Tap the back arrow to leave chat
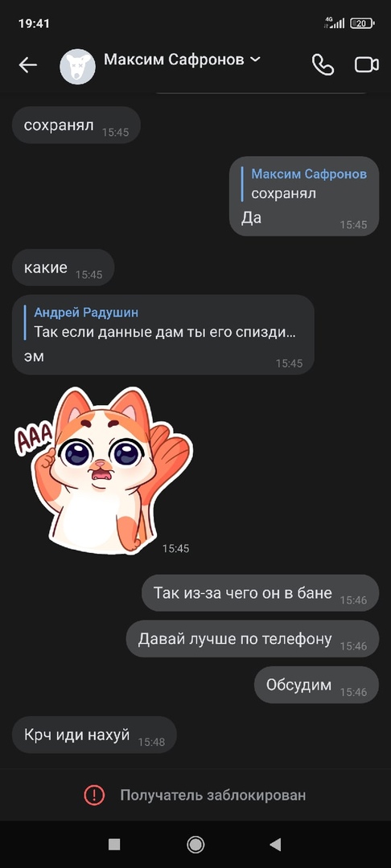Screen dimensions: 391x868 27,65
